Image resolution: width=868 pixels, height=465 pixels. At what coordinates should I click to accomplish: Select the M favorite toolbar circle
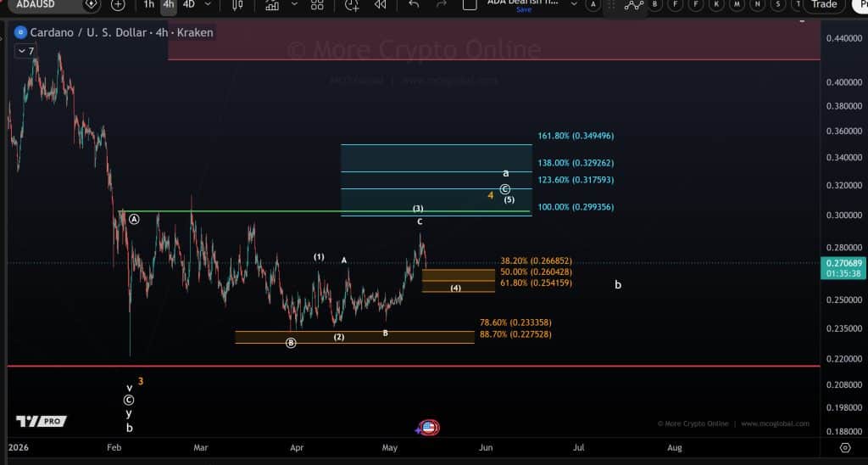[x=737, y=4]
